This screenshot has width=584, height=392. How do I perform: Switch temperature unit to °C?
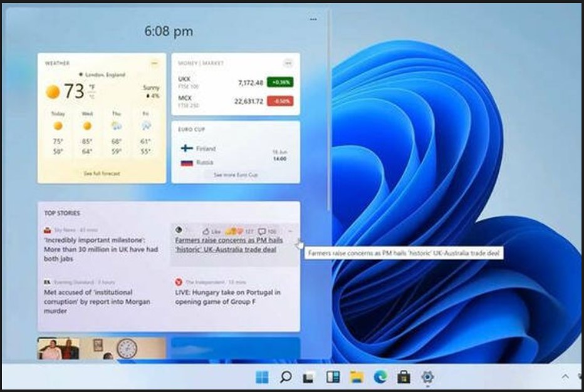point(91,96)
